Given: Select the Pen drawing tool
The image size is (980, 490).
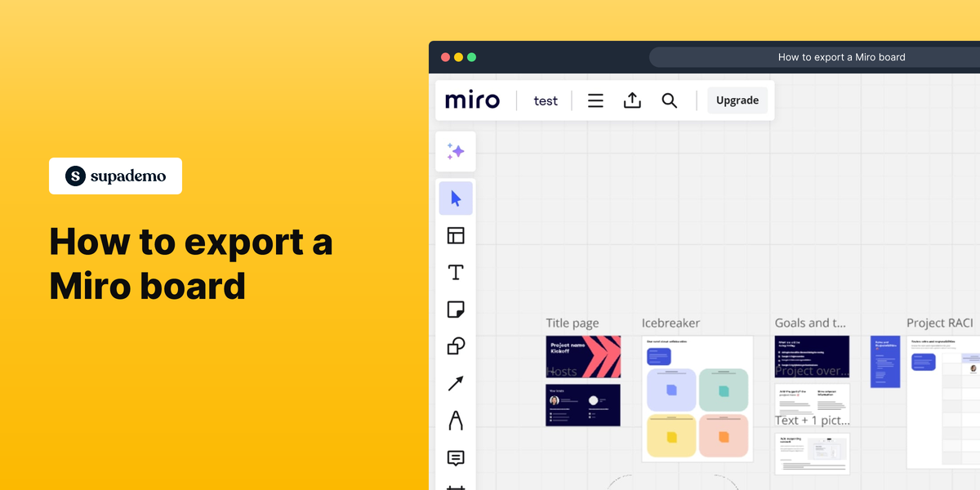Looking at the screenshot, I should click(x=456, y=421).
